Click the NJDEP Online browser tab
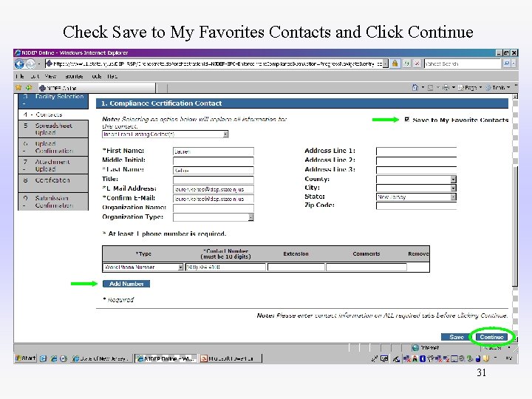The width and height of the screenshot is (532, 399). [97, 88]
